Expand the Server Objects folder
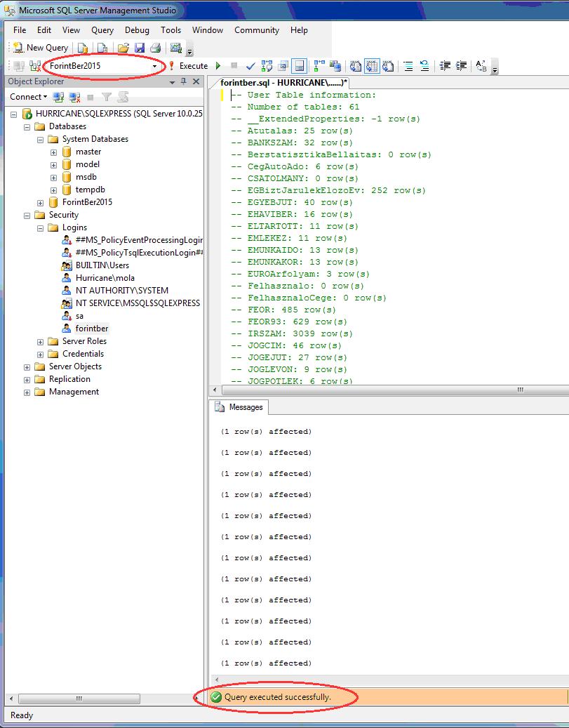Viewport: 569px width, 728px height. pos(27,367)
